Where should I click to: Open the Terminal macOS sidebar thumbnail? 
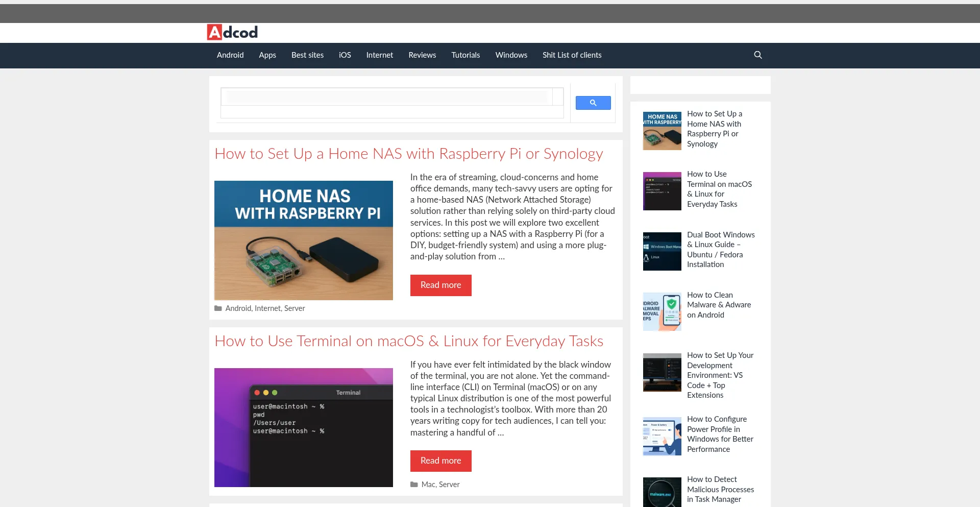(662, 191)
